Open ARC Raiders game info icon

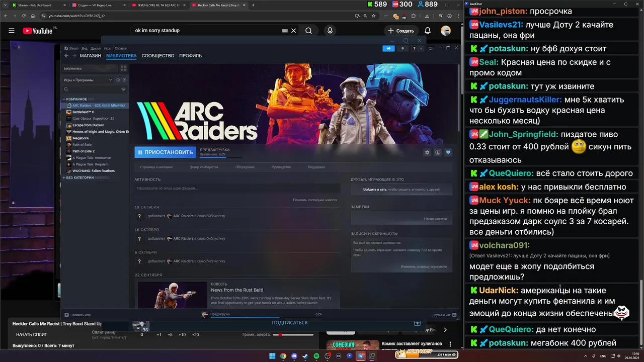[438, 152]
